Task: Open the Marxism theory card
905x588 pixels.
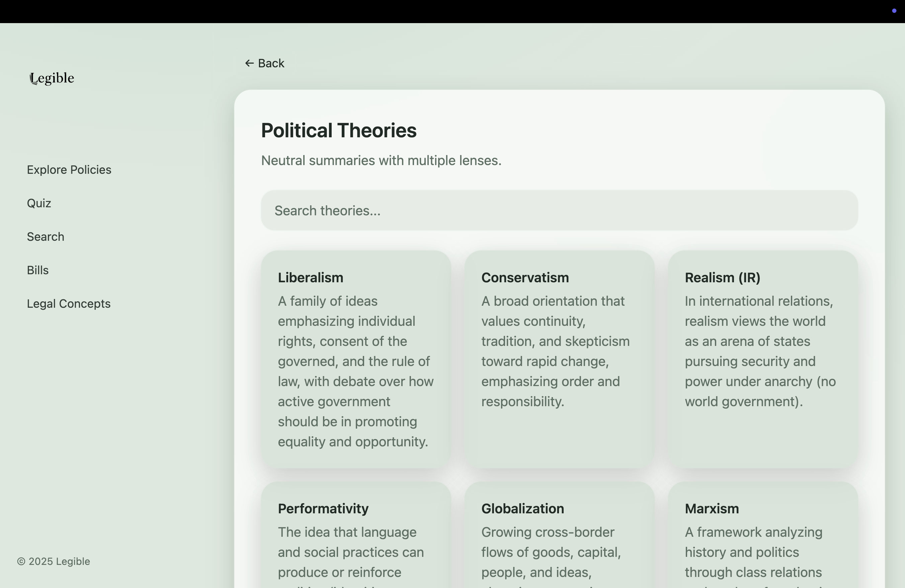Action: tap(712, 509)
